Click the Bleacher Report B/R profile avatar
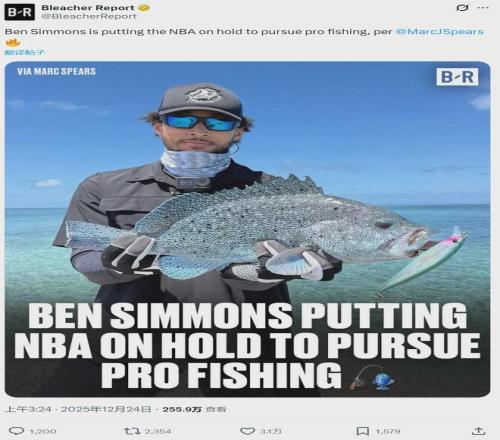Viewport: 500px width, 440px height. [19, 12]
